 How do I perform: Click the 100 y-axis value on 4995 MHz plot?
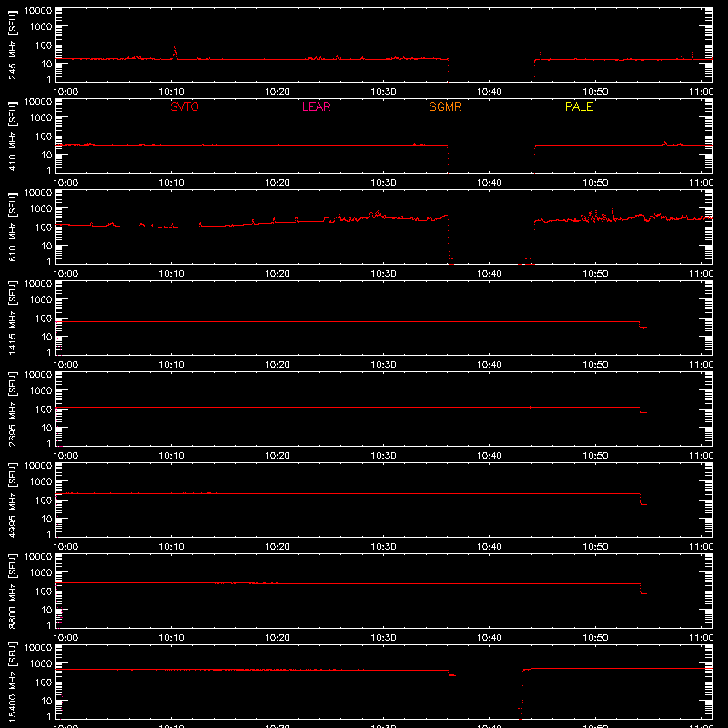coord(44,500)
